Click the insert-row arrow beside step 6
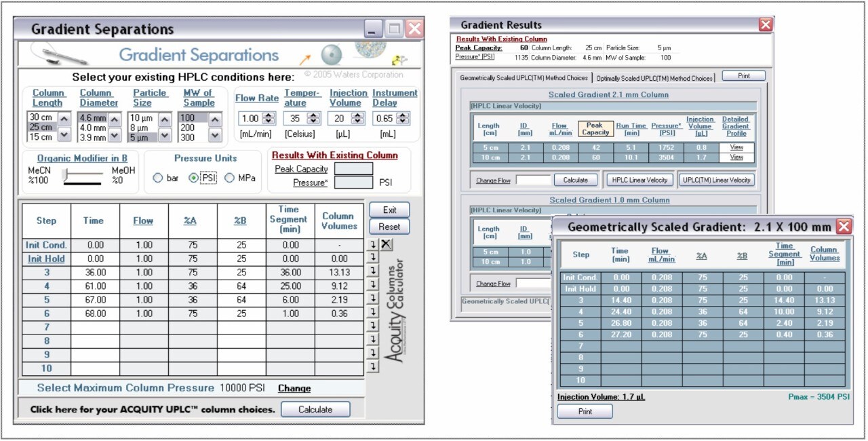The height and width of the screenshot is (441, 868). [x=373, y=312]
